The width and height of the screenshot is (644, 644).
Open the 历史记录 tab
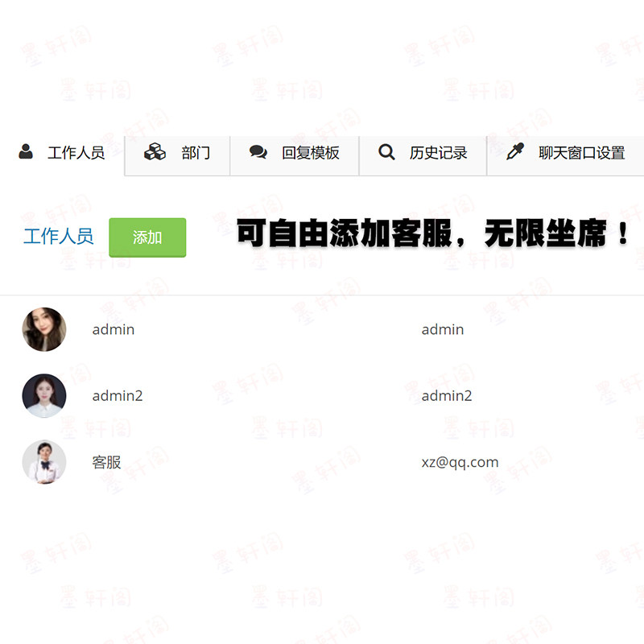[x=423, y=156]
